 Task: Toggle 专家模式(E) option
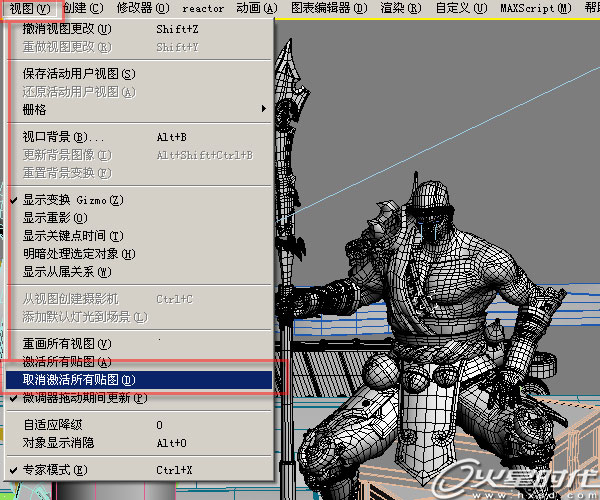[x=139, y=470]
